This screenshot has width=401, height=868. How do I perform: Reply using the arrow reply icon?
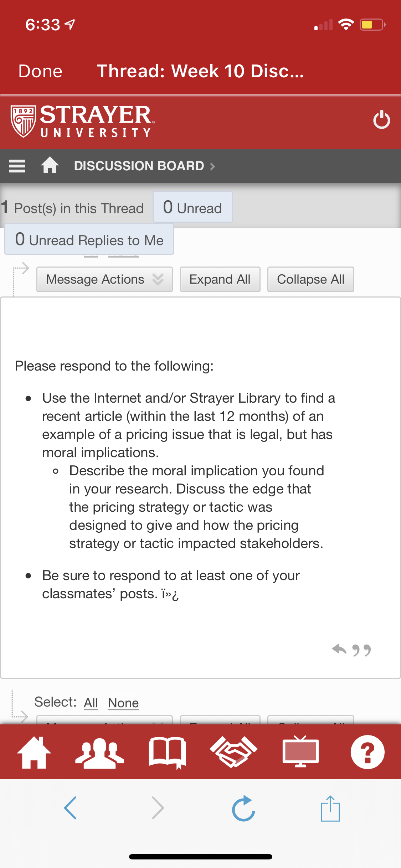[x=339, y=649]
